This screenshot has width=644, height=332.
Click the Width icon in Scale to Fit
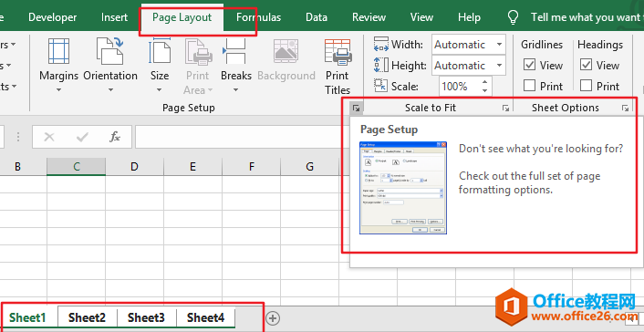(x=380, y=45)
